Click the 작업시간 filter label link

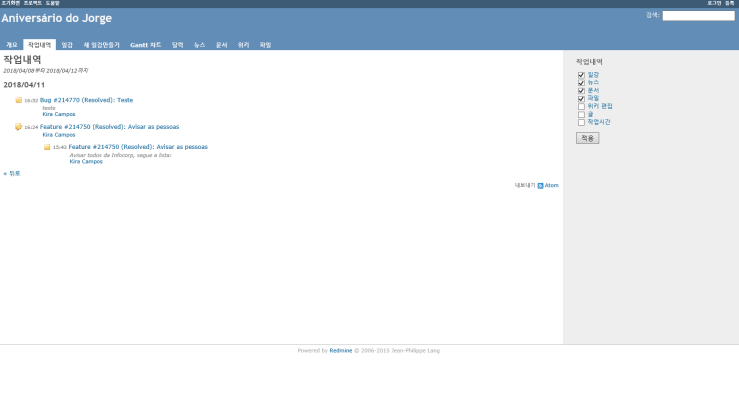(x=599, y=122)
